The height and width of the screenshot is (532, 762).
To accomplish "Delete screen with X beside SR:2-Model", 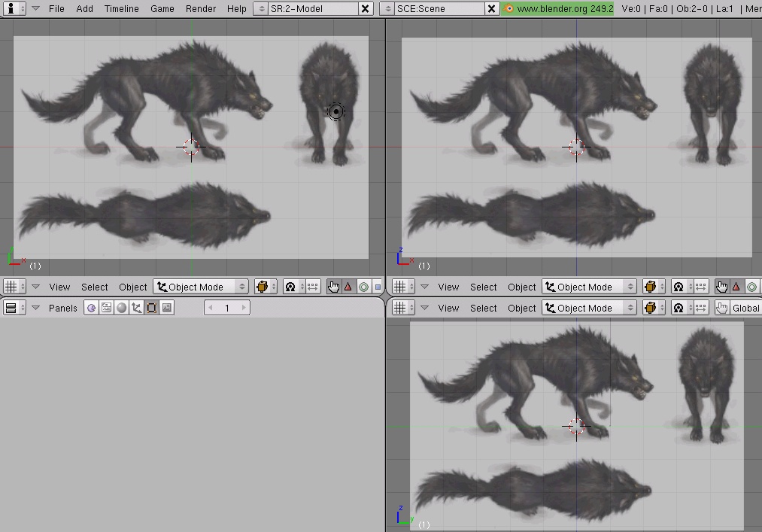I will 365,9.
